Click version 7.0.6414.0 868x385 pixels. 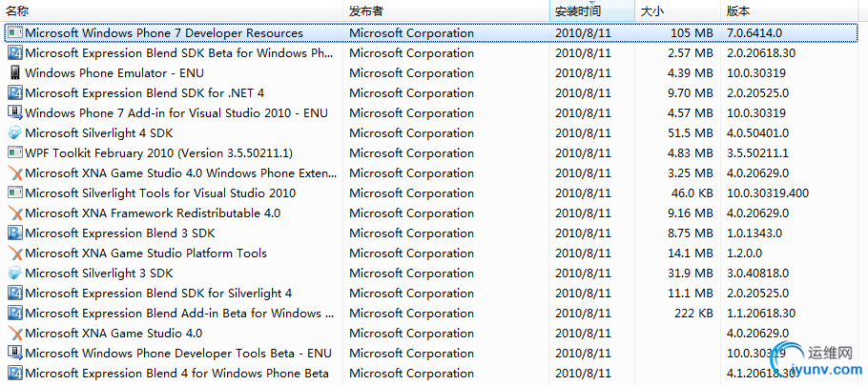point(754,33)
